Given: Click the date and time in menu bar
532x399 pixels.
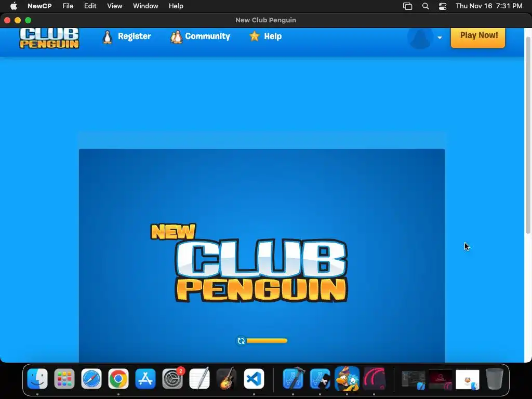Looking at the screenshot, I should pyautogui.click(x=489, y=6).
